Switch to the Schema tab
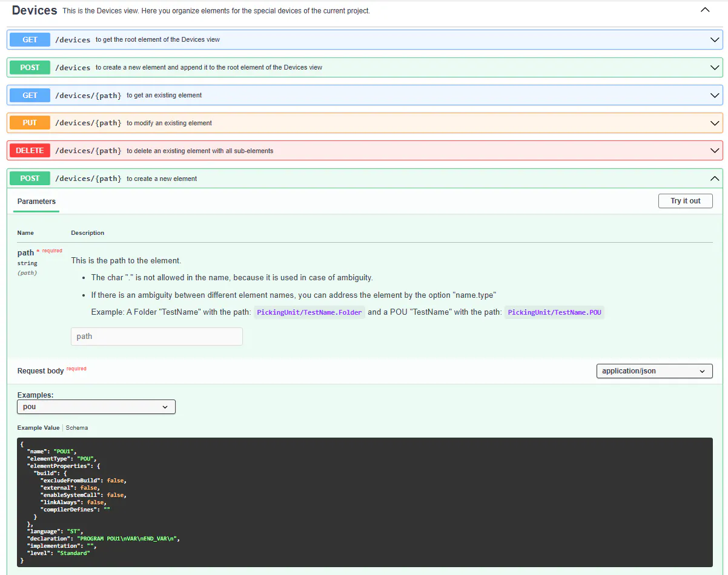 click(x=77, y=428)
